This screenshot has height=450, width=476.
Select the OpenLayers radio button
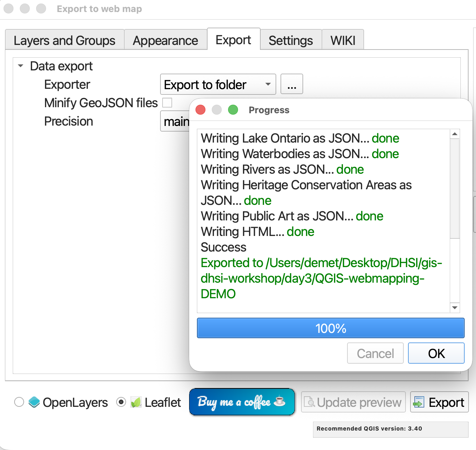(x=19, y=402)
